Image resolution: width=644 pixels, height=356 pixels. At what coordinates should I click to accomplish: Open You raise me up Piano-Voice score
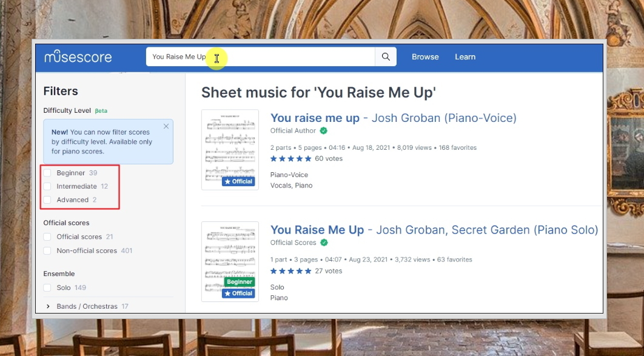(x=393, y=118)
